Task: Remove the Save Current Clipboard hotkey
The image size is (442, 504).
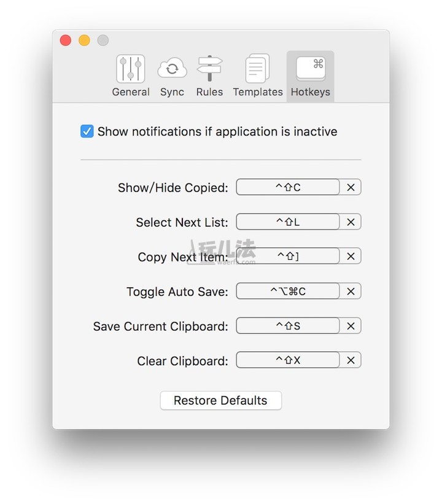Action: 351,326
